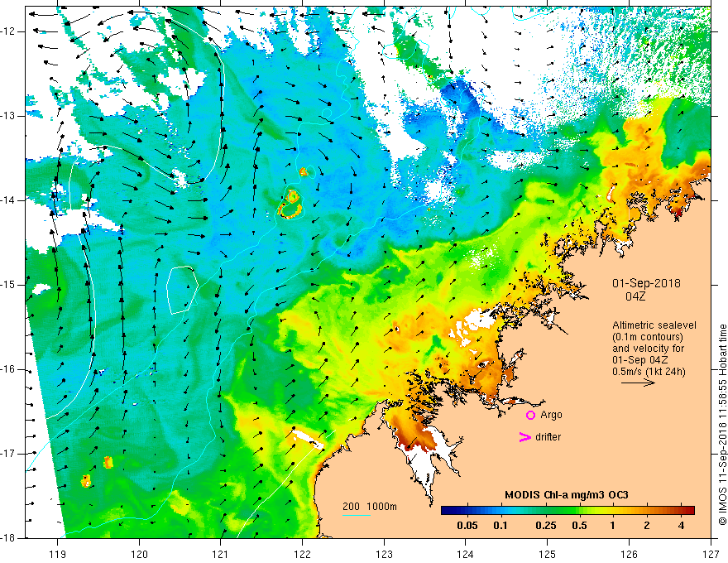Viewport: 728px width, 563px height.
Task: Click the latitude axis label '-16'
Action: (8, 369)
